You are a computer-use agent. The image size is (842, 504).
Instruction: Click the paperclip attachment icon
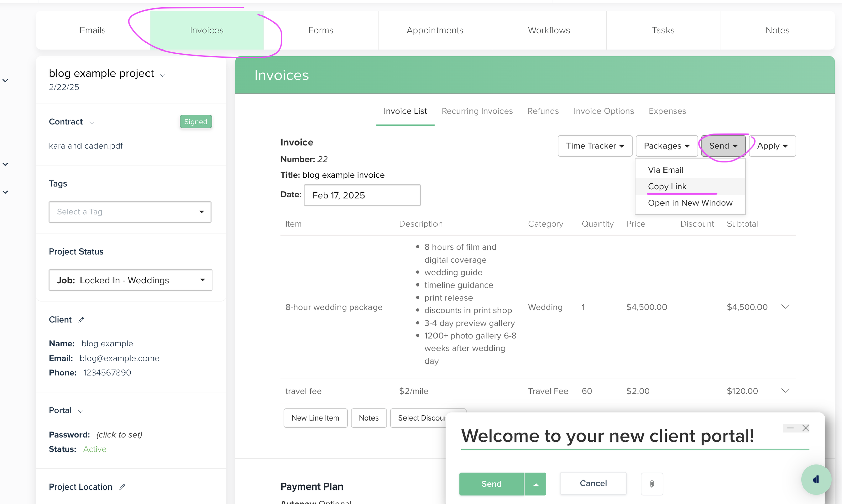(651, 483)
